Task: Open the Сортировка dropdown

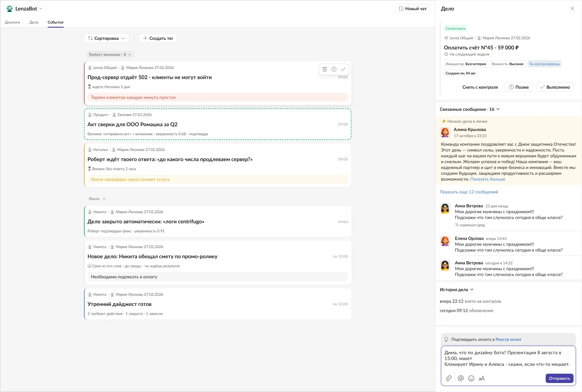Action: tap(106, 38)
